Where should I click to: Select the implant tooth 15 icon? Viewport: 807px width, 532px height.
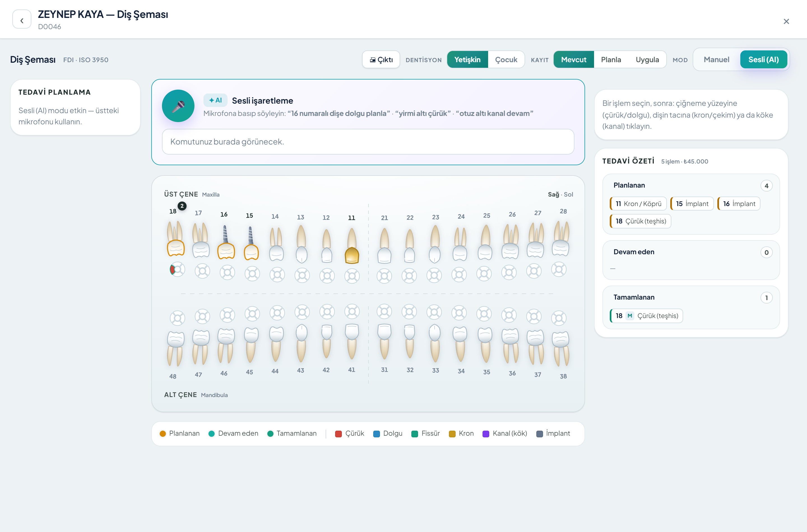[x=251, y=243]
